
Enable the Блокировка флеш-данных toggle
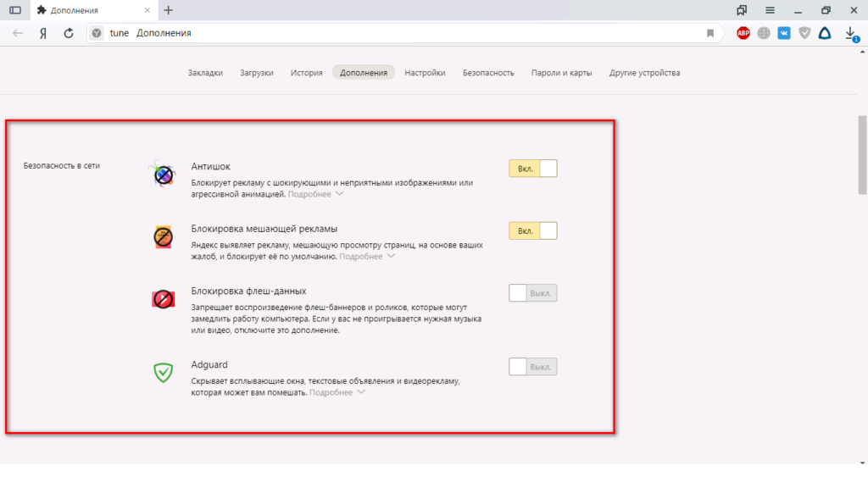pos(533,292)
